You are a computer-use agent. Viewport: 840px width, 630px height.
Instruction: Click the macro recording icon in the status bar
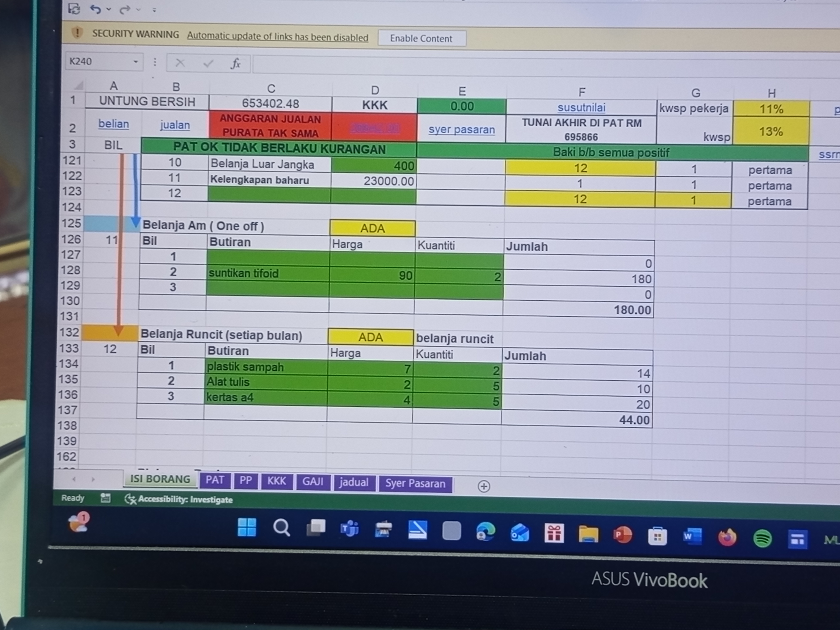click(106, 498)
